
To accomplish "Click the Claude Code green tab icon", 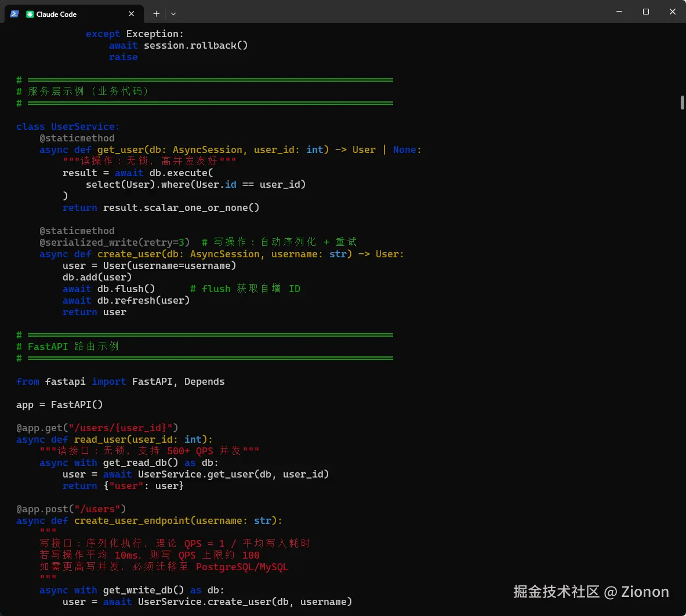I will point(30,14).
